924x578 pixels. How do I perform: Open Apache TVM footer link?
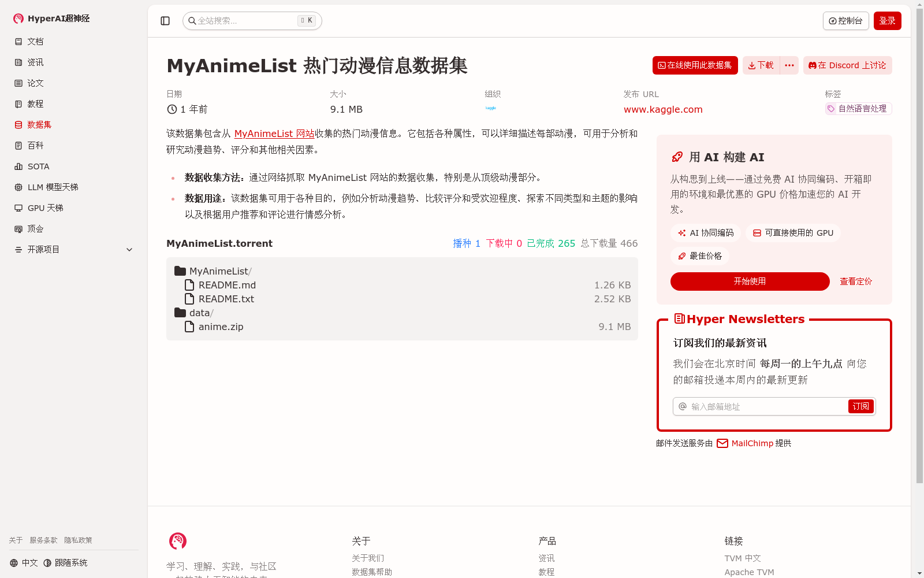[x=750, y=572]
